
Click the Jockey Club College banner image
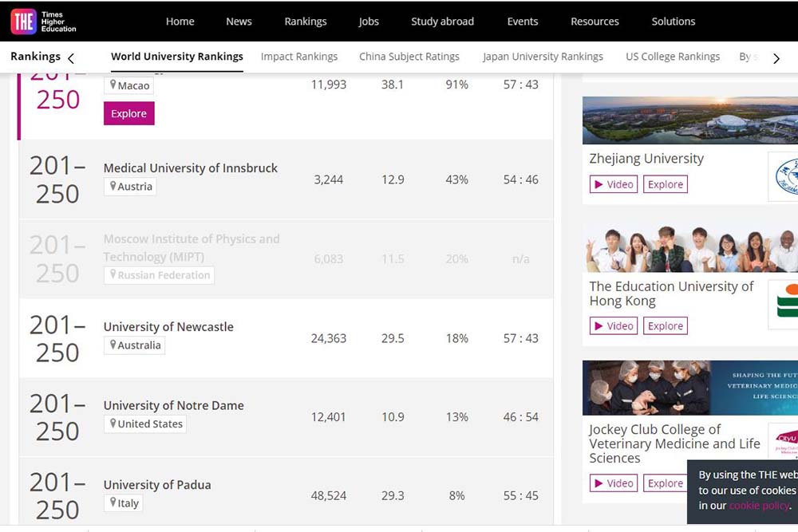coord(689,388)
